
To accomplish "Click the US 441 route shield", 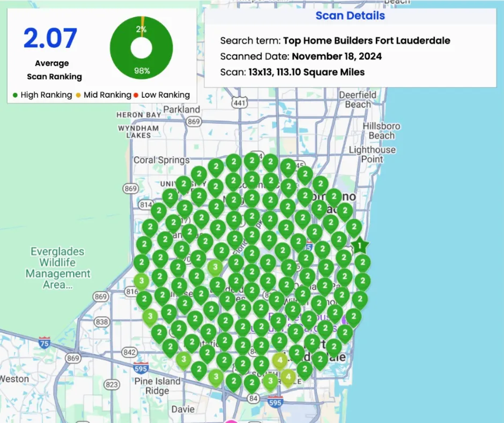I will tap(240, 103).
